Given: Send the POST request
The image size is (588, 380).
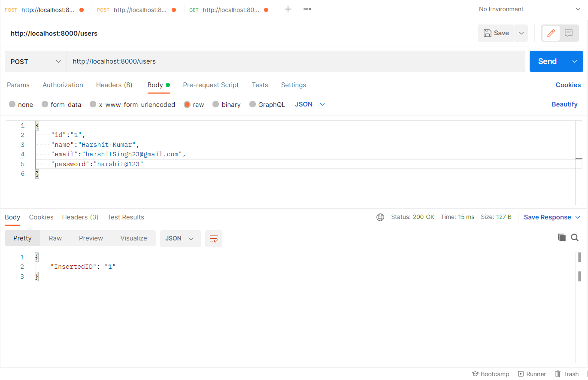Looking at the screenshot, I should click(547, 61).
